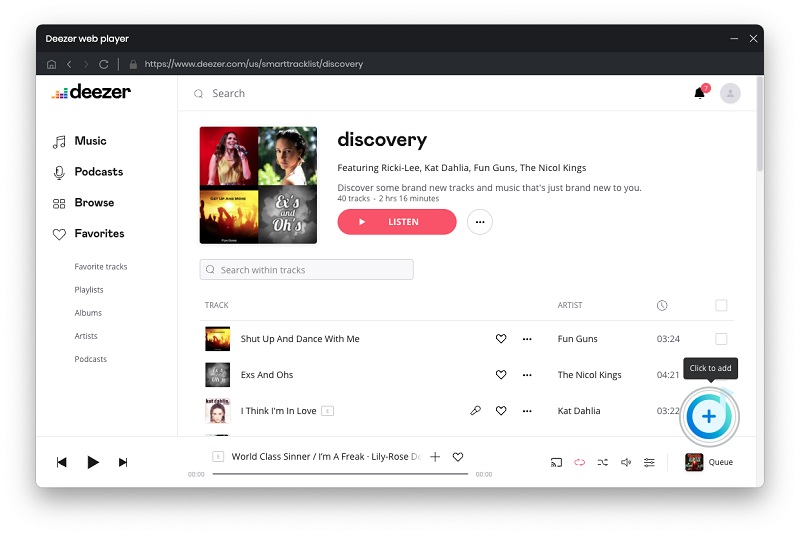Like Shut Up And Dance With Me

point(501,339)
